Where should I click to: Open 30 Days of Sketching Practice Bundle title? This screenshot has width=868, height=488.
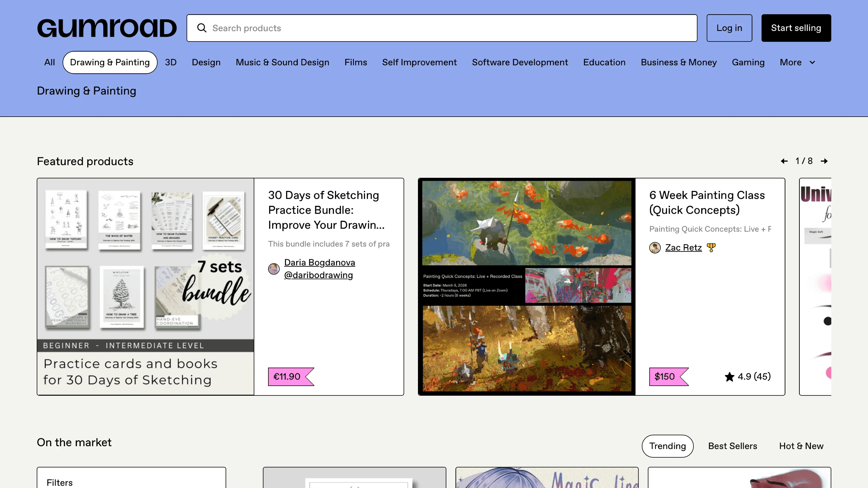click(x=326, y=210)
